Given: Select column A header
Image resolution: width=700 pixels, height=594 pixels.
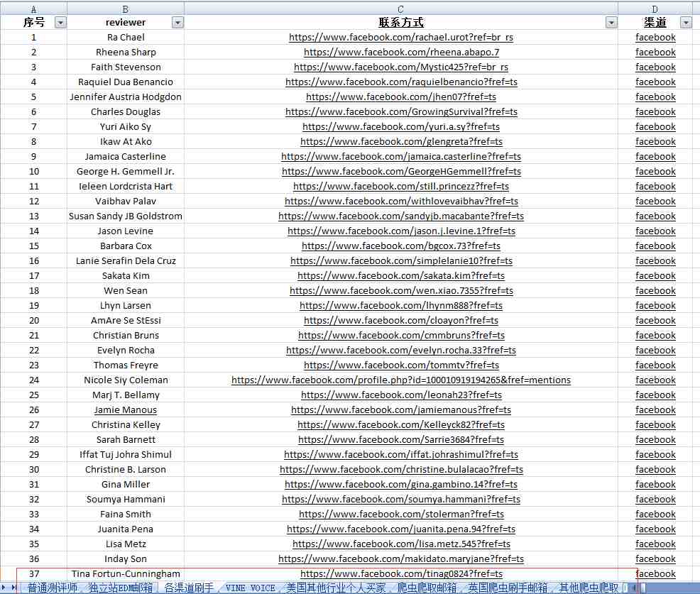Looking at the screenshot, I should [33, 9].
